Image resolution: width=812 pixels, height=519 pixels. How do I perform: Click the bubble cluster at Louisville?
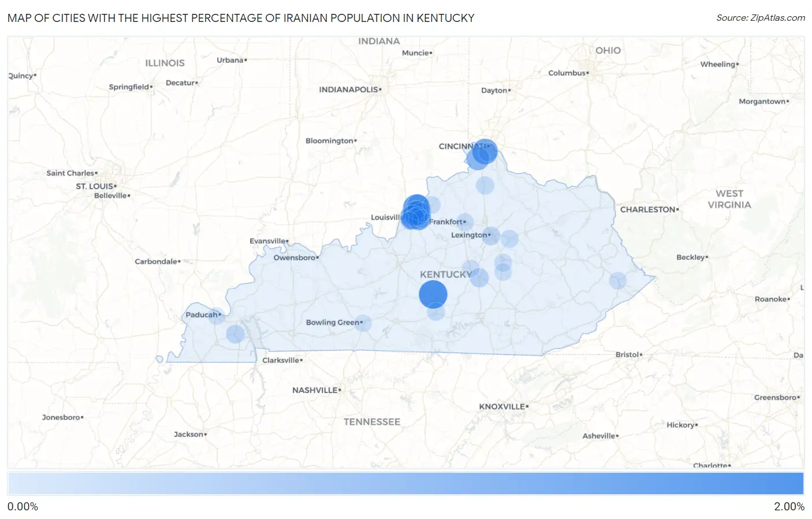click(416, 212)
